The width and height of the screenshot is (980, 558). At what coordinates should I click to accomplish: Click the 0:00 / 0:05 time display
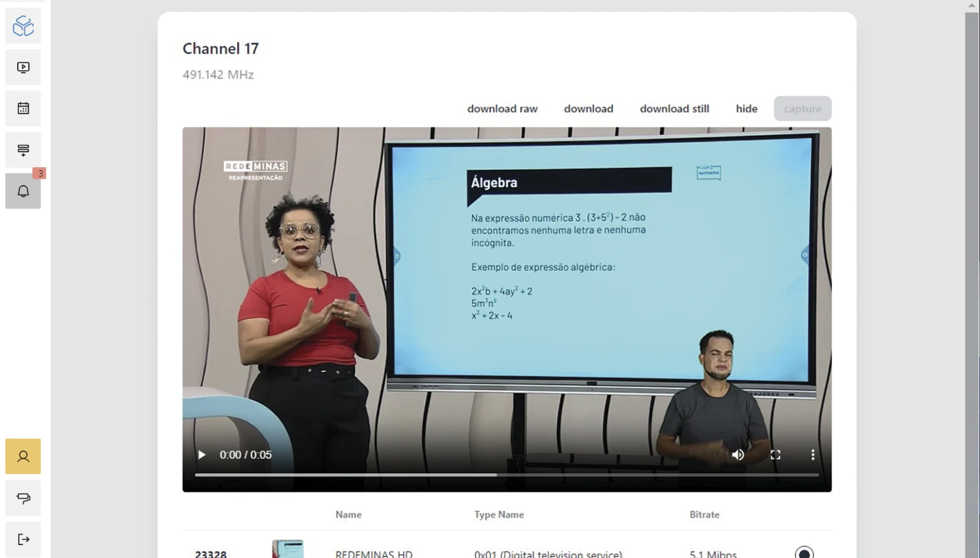(x=246, y=454)
